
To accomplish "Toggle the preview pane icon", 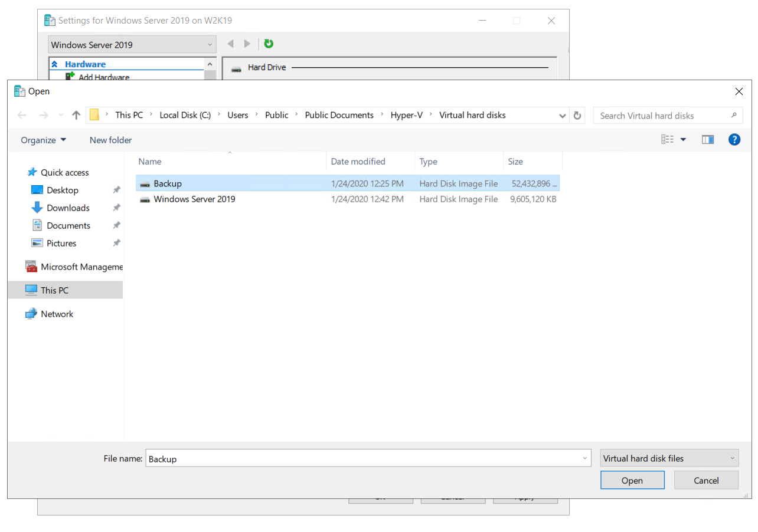I will (x=708, y=140).
